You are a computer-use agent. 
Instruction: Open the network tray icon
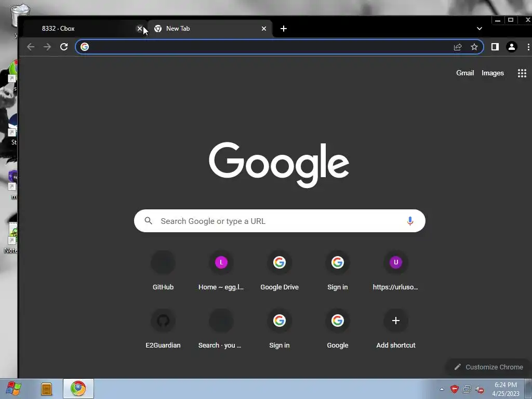pos(467,389)
